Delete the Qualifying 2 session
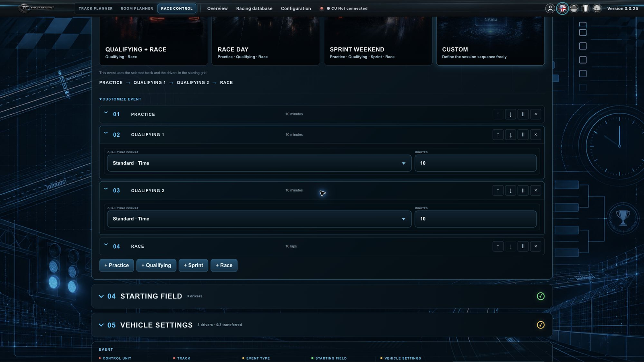Viewport: 644px width, 362px height. pyautogui.click(x=536, y=190)
